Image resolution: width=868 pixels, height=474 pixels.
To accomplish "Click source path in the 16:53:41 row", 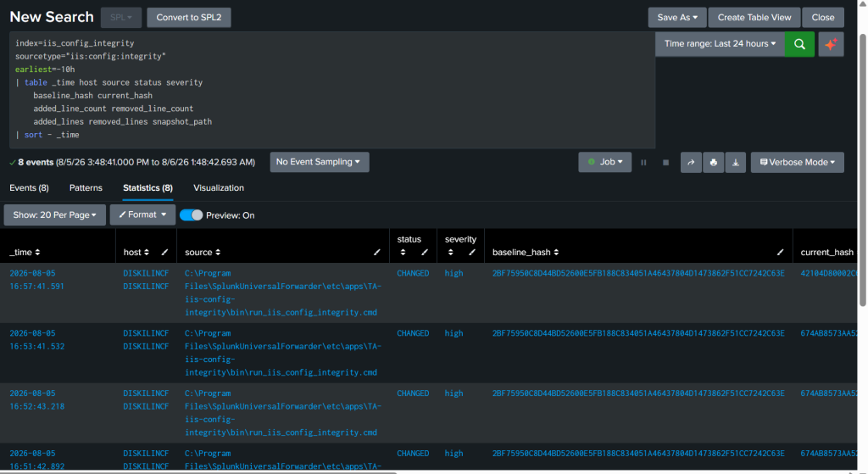I will pos(283,353).
